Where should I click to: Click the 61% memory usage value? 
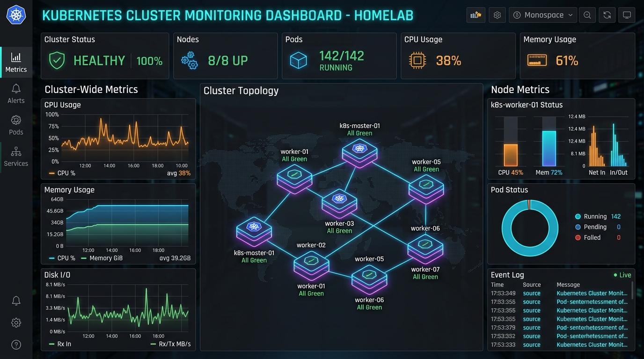coord(567,61)
